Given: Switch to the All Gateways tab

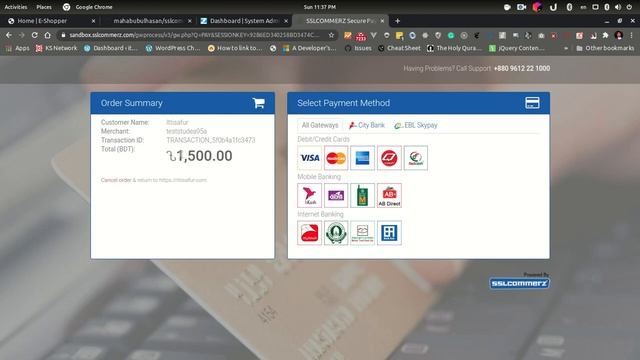Looking at the screenshot, I should coord(320,125).
